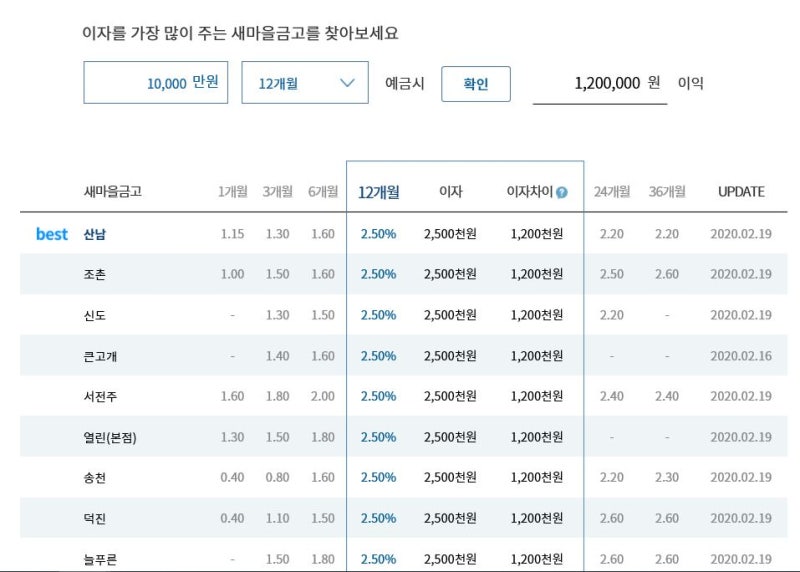Click the 이자 column header
The image size is (800, 572).
tap(451, 192)
